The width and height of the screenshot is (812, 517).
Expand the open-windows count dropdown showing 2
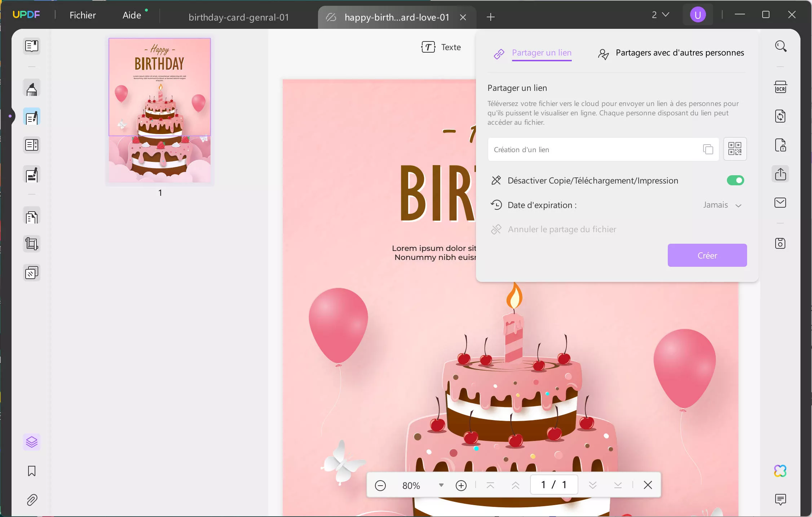click(661, 15)
